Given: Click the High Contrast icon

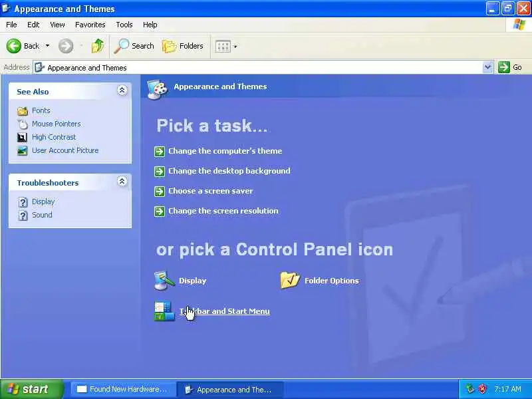Looking at the screenshot, I should click(23, 138).
